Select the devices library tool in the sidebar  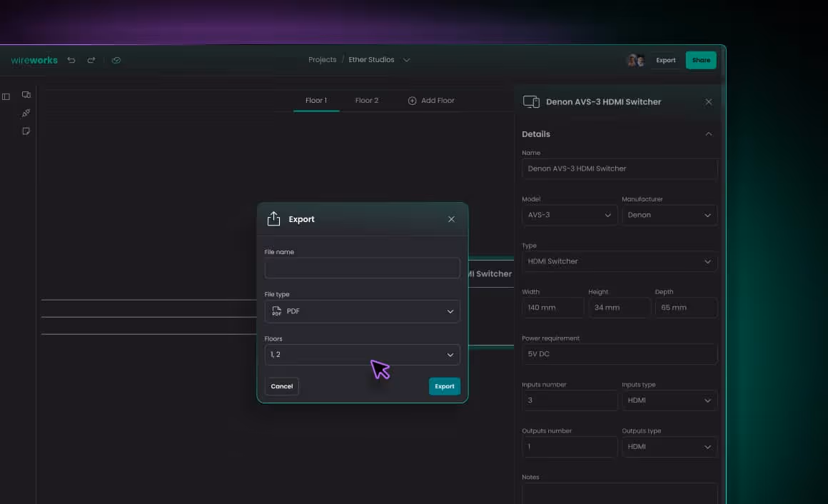[26, 94]
